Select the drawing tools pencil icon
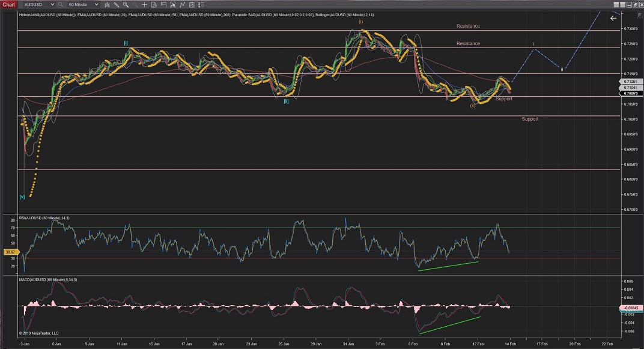644x349 pixels. coord(117,5)
